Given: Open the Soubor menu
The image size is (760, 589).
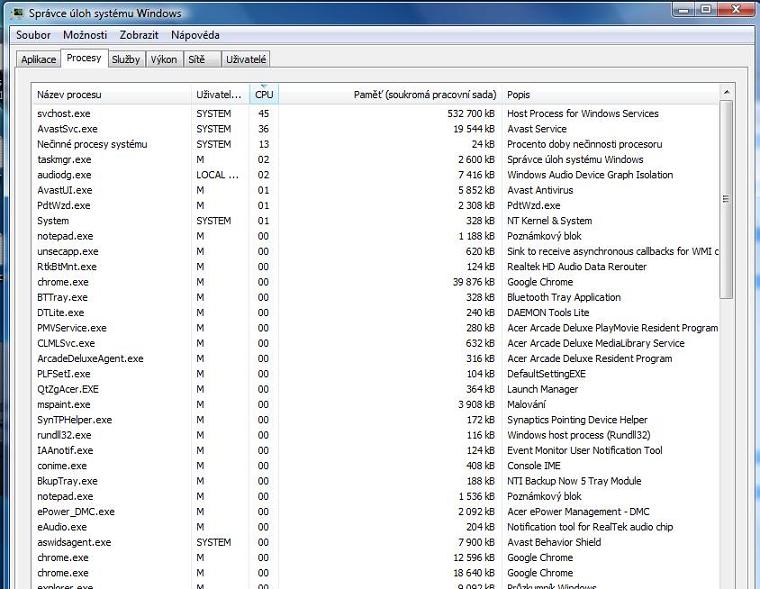Looking at the screenshot, I should [33, 35].
